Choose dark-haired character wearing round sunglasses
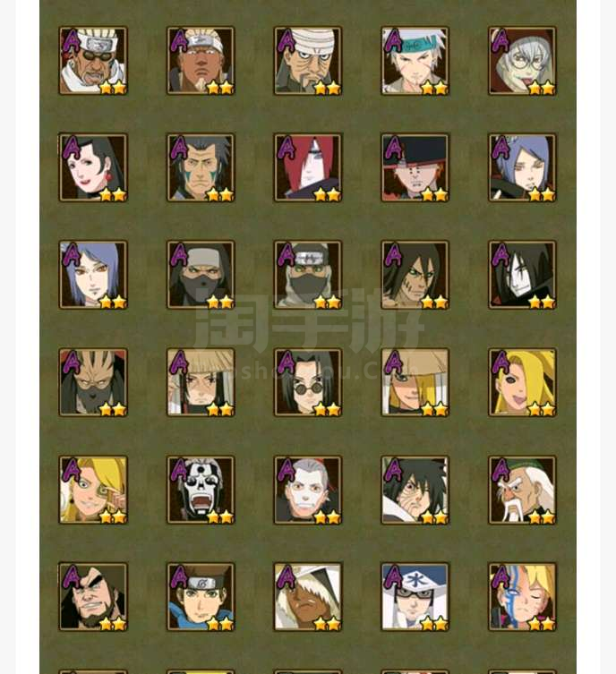Screen dimensions: 616x674 (308, 382)
